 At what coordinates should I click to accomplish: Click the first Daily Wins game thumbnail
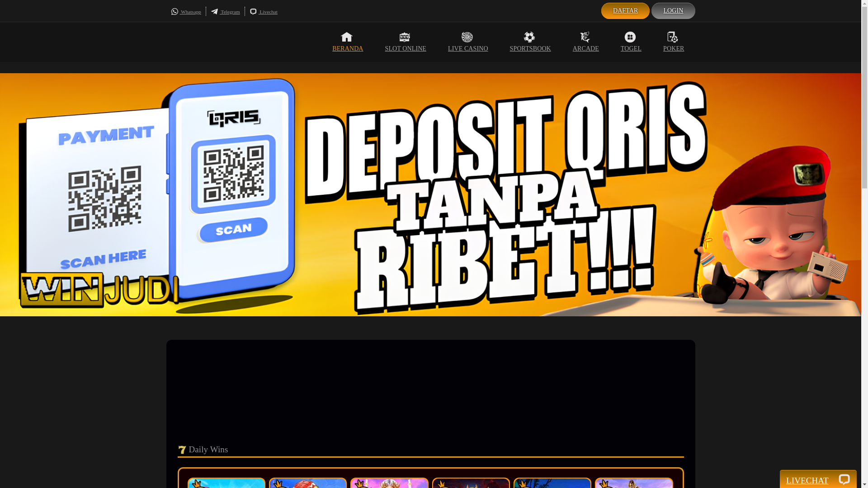point(226,483)
